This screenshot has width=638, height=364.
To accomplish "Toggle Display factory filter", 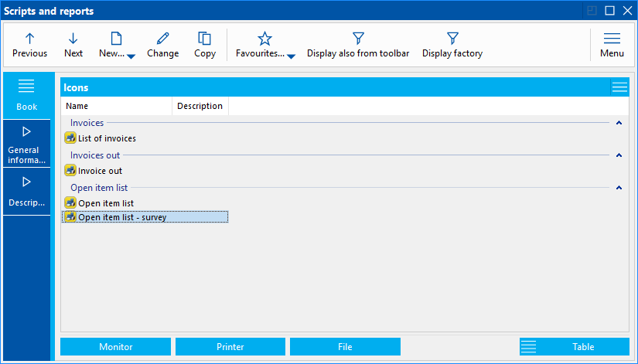I will (x=452, y=45).
